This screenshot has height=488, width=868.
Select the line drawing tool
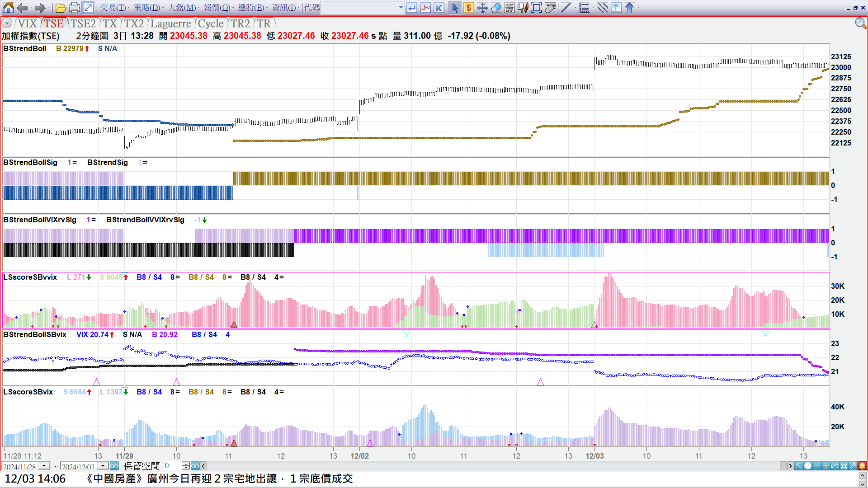tap(566, 8)
